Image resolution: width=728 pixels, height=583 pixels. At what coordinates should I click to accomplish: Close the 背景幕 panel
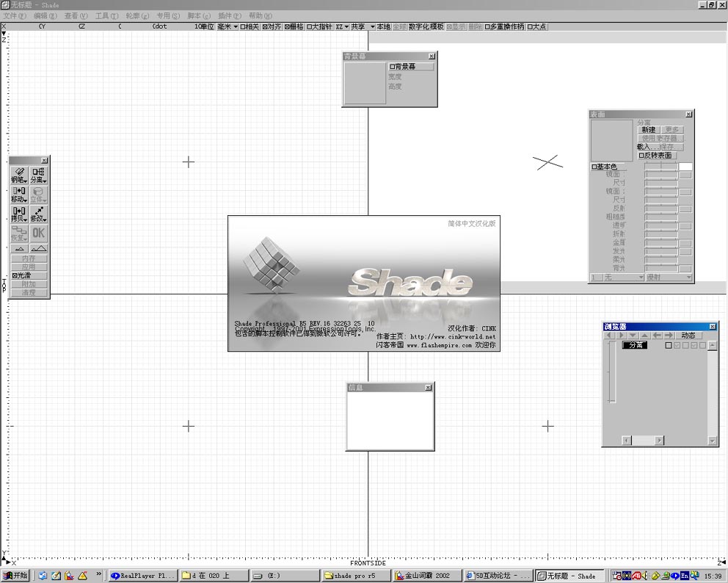432,57
